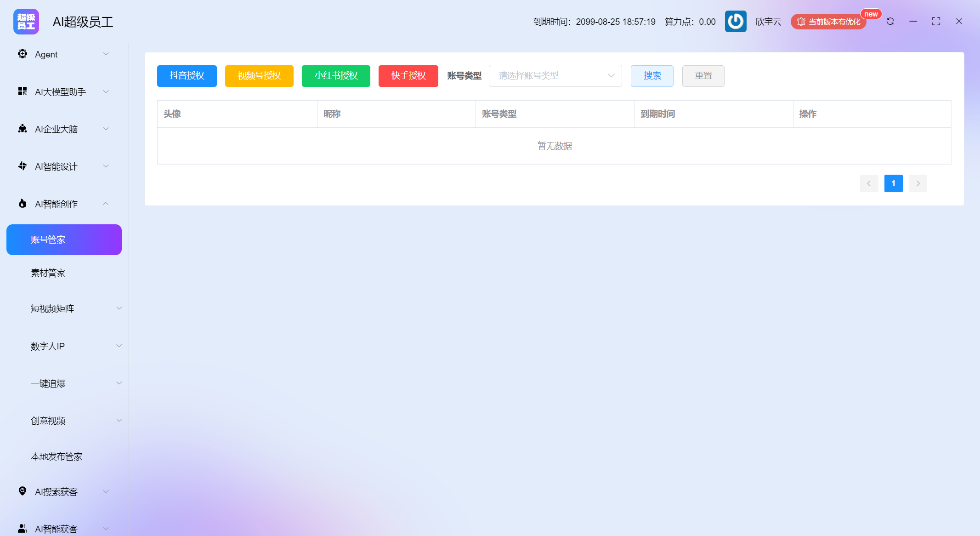Viewport: 980px width, 536px height.
Task: Click the 当前版本有优化 notification button
Action: point(829,22)
